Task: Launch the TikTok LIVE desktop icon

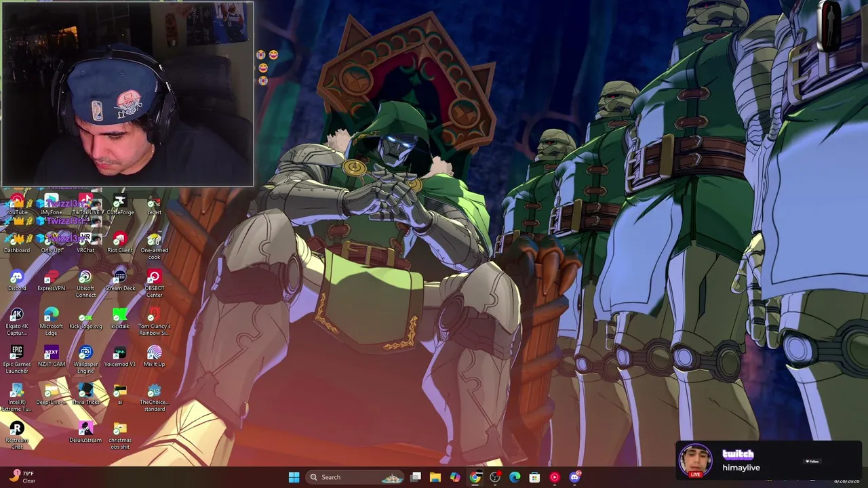Action: (85, 204)
